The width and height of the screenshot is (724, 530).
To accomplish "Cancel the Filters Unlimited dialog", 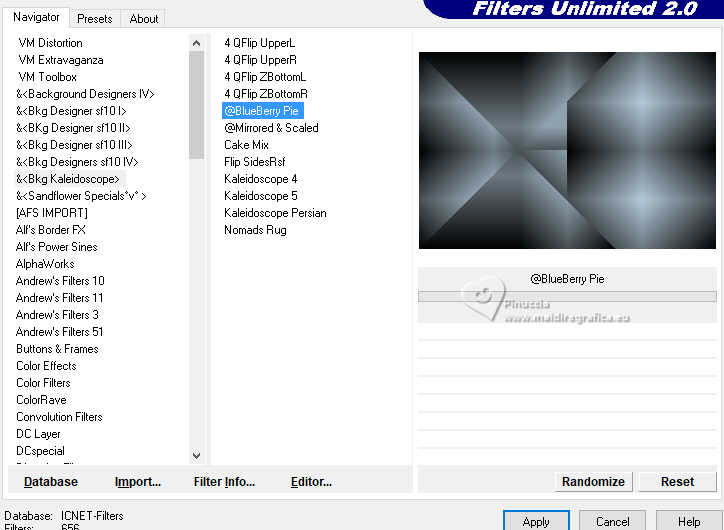I will (612, 521).
